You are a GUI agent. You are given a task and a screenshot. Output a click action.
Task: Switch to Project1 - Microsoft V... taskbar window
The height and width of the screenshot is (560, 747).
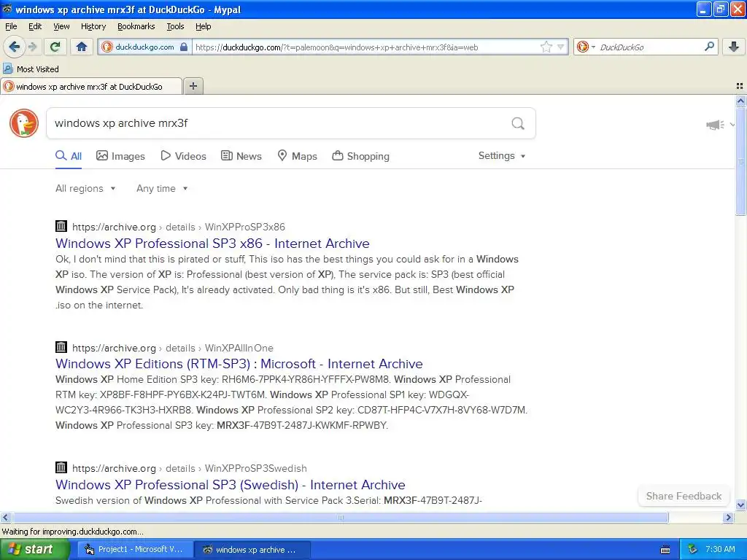click(x=134, y=550)
